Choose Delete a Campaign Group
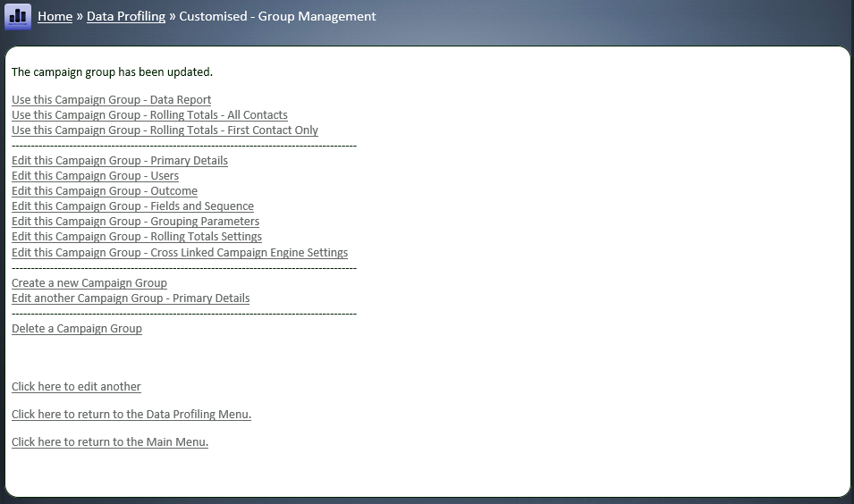The height and width of the screenshot is (504, 854). click(x=76, y=329)
